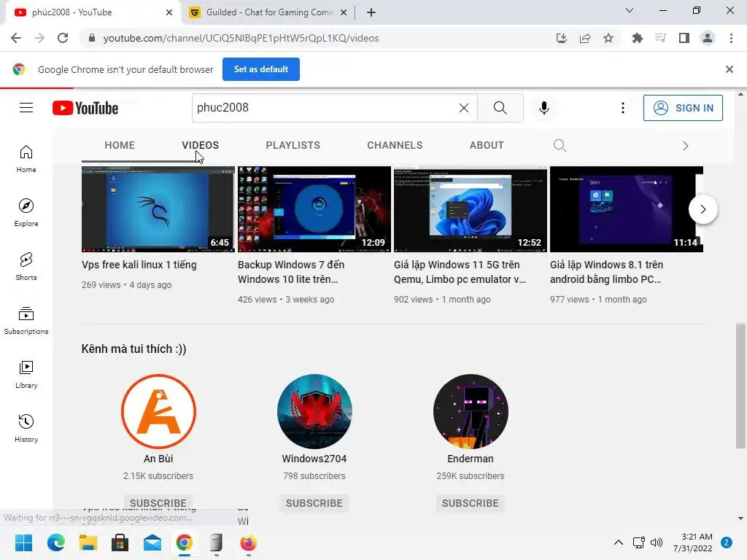Select the VIDEOS tab

pyautogui.click(x=200, y=145)
